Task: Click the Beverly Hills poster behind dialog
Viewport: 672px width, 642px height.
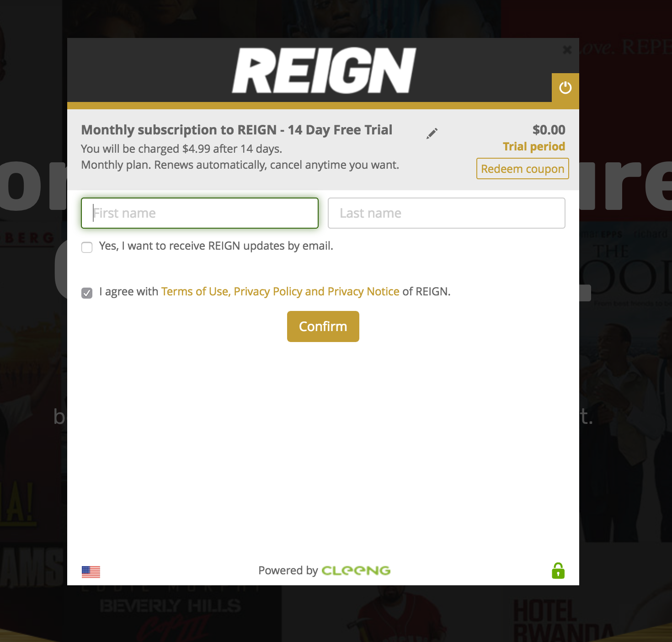Action: point(174,615)
